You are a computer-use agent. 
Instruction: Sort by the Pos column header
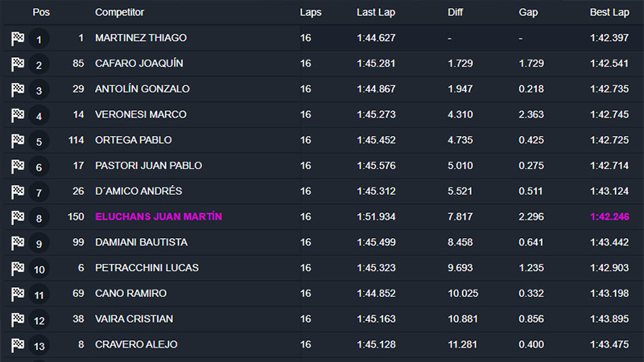point(41,13)
